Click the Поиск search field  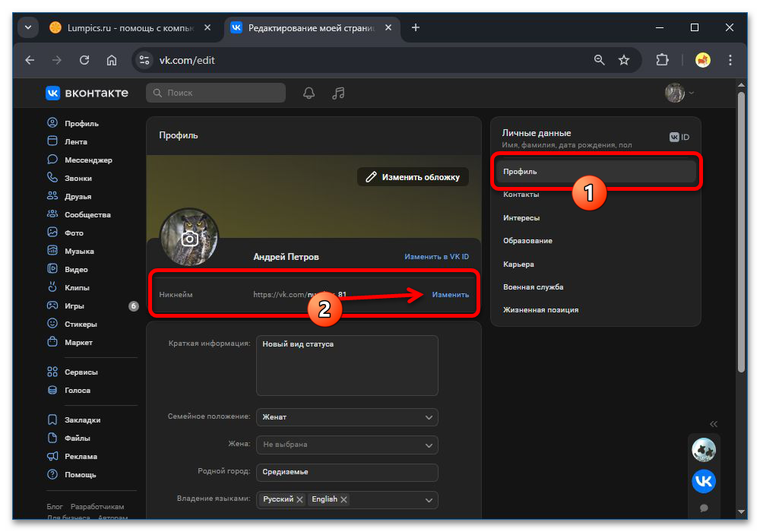216,93
